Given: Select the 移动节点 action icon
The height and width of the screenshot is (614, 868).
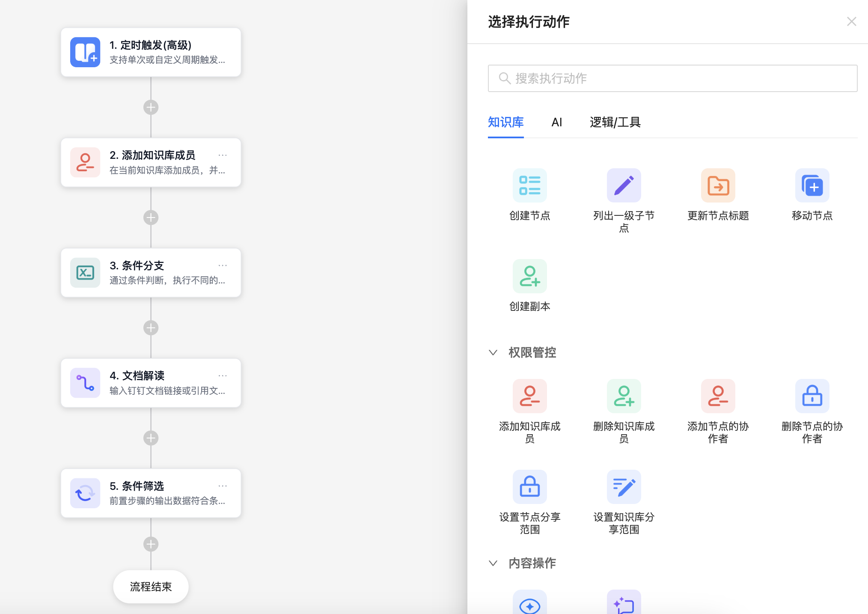Looking at the screenshot, I should pyautogui.click(x=812, y=185).
